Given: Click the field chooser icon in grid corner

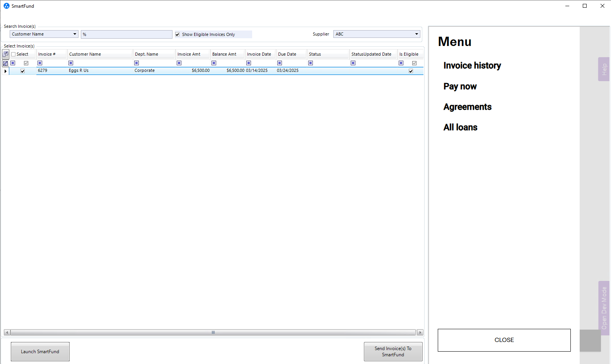Looking at the screenshot, I should (5, 54).
